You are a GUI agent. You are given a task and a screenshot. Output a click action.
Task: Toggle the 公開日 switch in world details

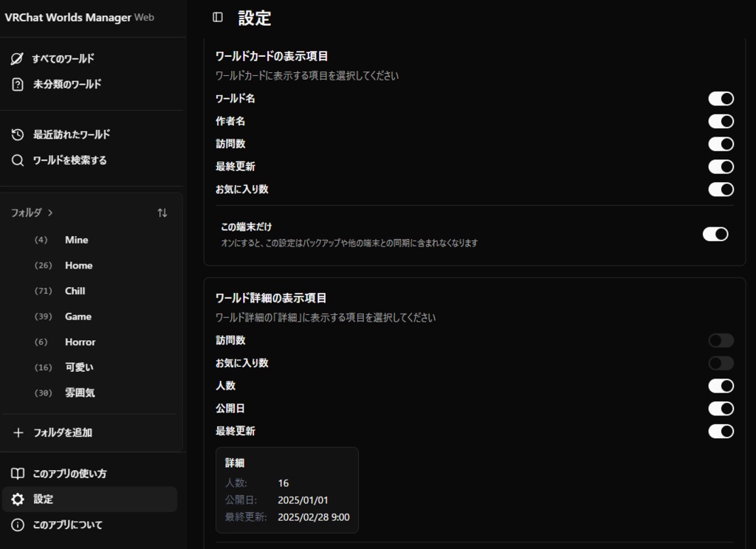coord(721,409)
